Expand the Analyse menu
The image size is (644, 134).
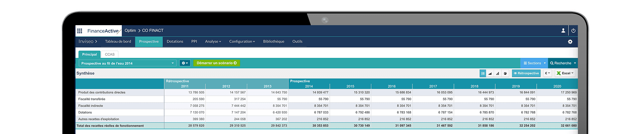213,42
